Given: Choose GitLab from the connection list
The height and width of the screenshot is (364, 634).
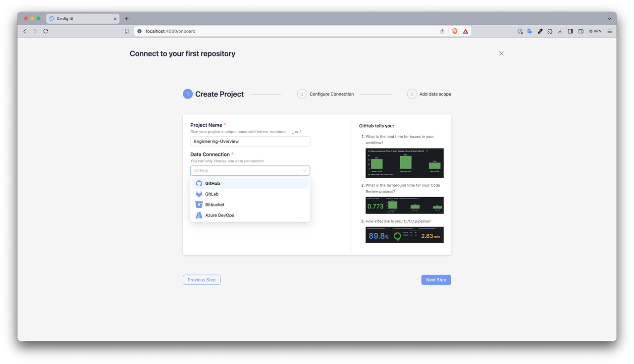Looking at the screenshot, I should click(212, 194).
